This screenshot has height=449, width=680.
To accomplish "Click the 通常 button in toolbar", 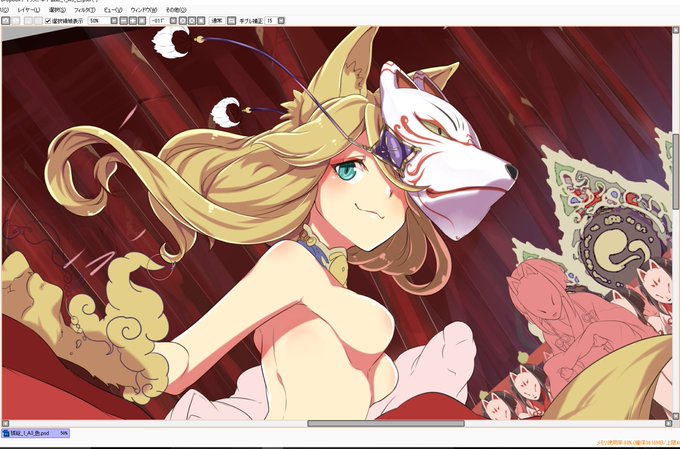I will [x=216, y=20].
